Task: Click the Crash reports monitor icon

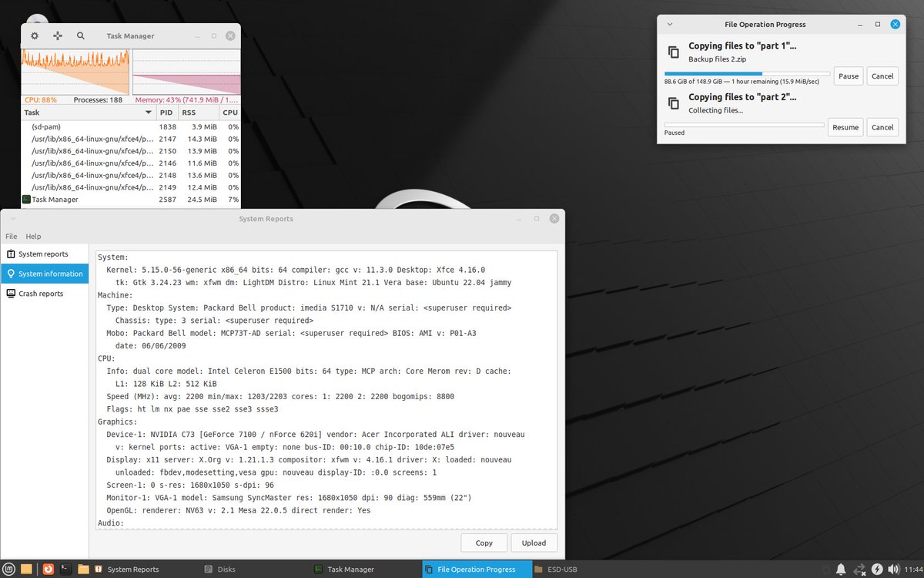Action: [x=11, y=294]
